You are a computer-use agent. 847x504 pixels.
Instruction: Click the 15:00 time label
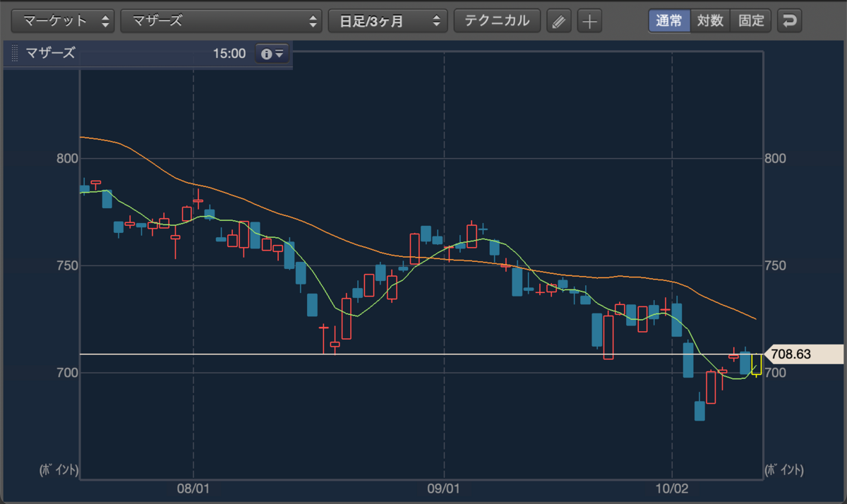coord(229,54)
